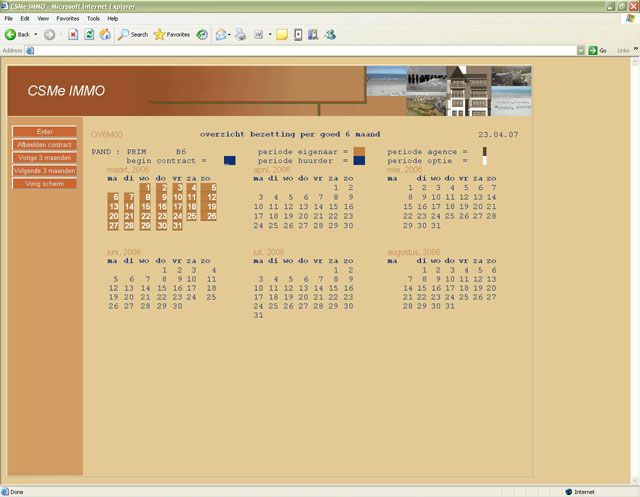Image resolution: width=640 pixels, height=497 pixels.
Task: Open the Favorites menu in menu bar
Action: click(67, 18)
